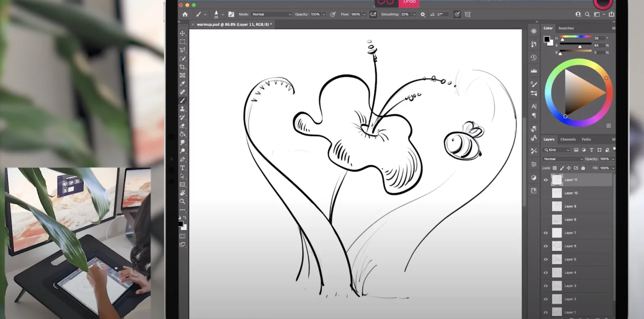Image resolution: width=644 pixels, height=319 pixels.
Task: Click the Share icon at top right
Action: pyautogui.click(x=612, y=14)
